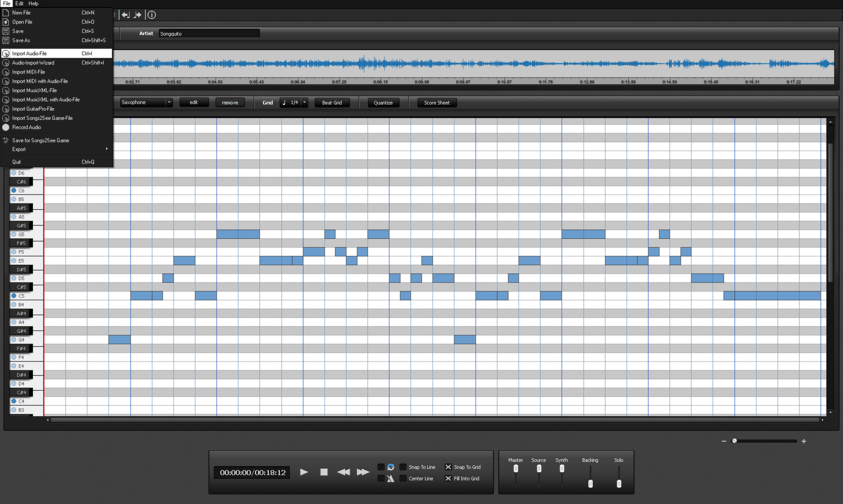Open the Score Sheet view

(x=437, y=102)
